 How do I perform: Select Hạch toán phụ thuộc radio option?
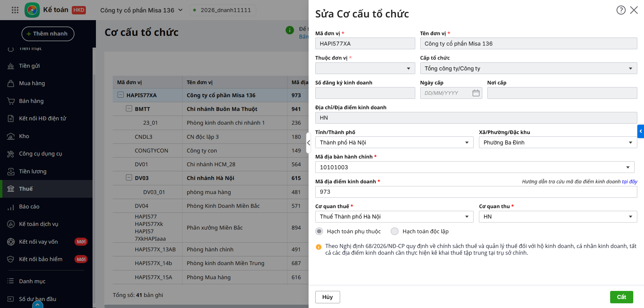(x=319, y=231)
